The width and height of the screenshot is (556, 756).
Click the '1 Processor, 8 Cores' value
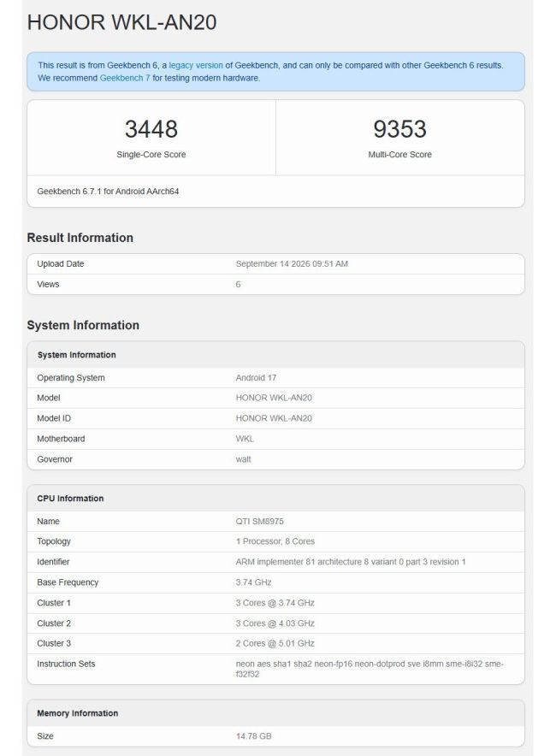point(275,541)
